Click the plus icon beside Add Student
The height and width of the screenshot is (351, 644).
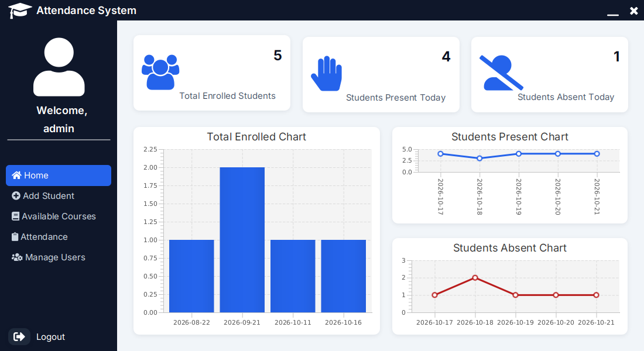(x=16, y=196)
